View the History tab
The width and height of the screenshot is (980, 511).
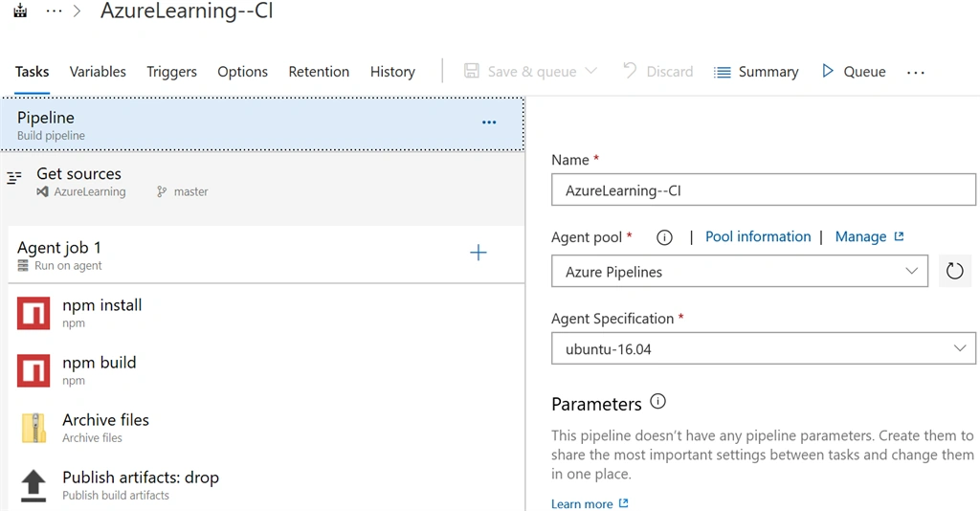click(392, 72)
